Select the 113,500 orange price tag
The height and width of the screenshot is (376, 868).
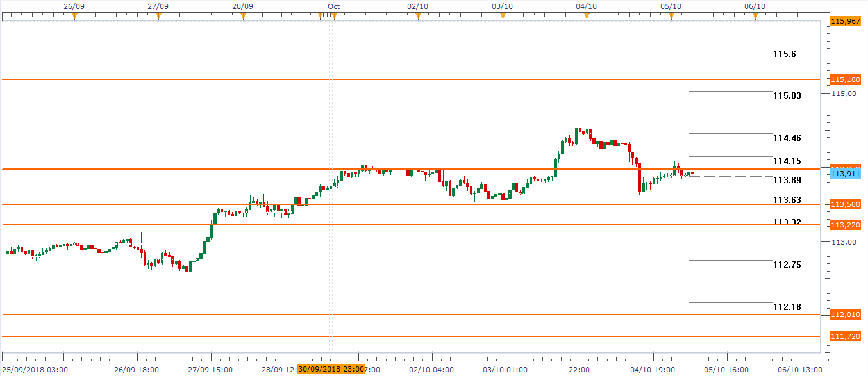click(845, 204)
